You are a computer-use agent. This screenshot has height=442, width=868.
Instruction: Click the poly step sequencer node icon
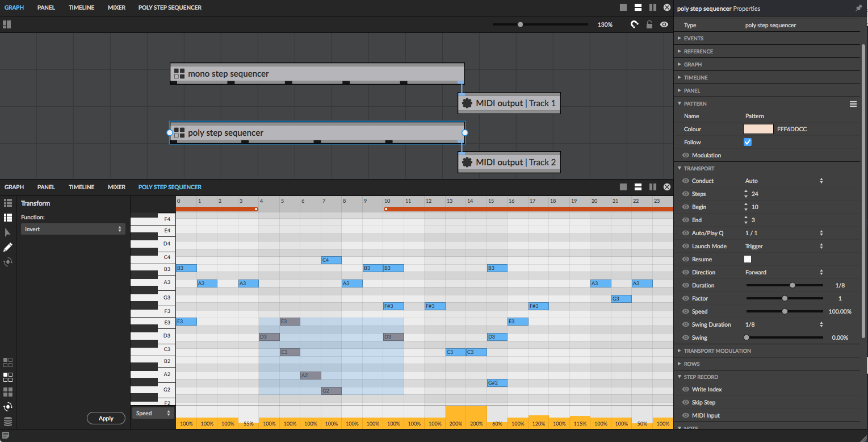tap(179, 132)
